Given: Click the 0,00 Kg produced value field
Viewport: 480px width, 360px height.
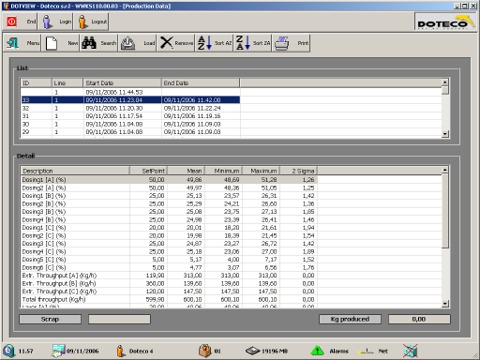Looking at the screenshot, I should coord(419,319).
